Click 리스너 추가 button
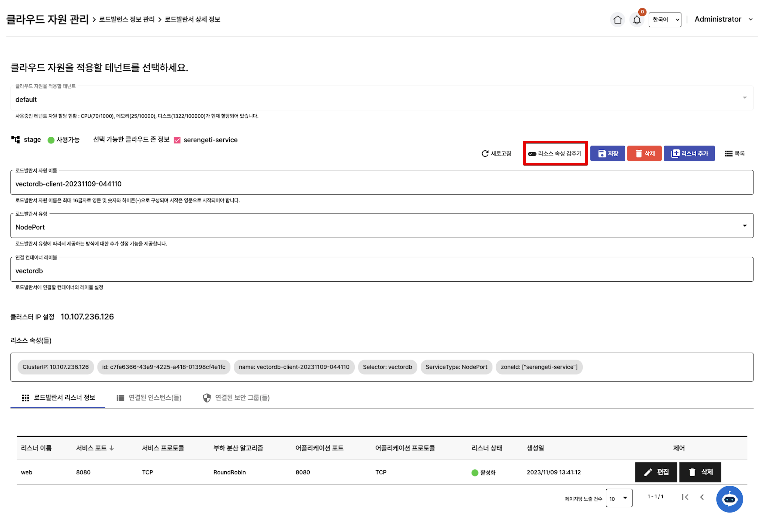This screenshot has height=532, width=761. click(x=689, y=153)
